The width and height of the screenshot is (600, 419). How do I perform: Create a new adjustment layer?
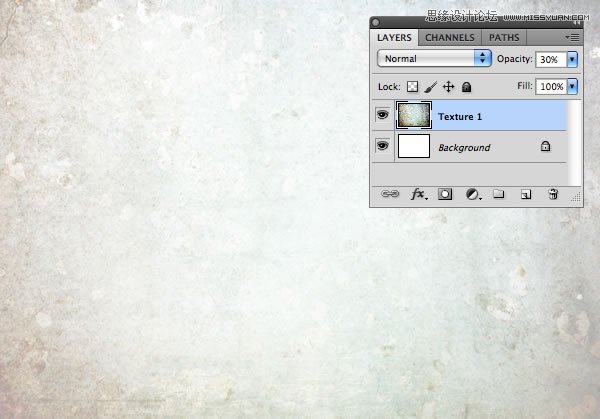[x=472, y=194]
